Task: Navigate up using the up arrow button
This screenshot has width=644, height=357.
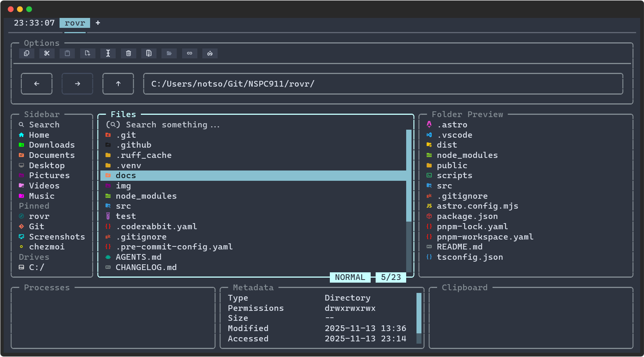Action: (x=118, y=84)
